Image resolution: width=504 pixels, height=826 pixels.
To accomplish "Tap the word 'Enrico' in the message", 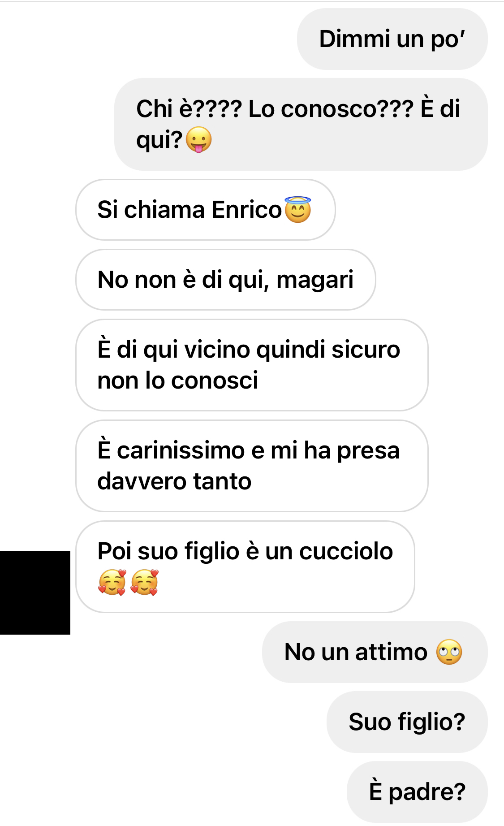I will click(246, 210).
